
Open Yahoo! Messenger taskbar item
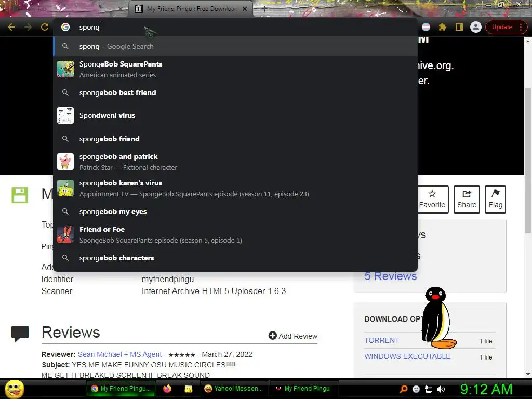[x=234, y=389]
